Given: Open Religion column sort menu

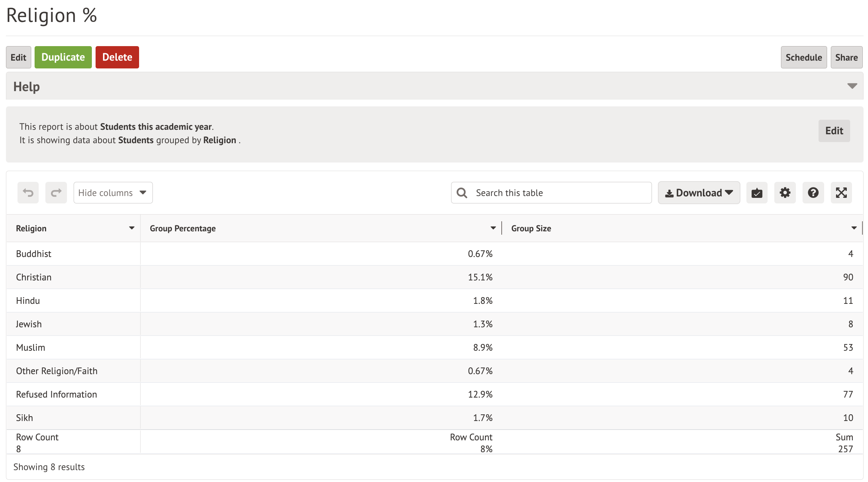Looking at the screenshot, I should (132, 228).
